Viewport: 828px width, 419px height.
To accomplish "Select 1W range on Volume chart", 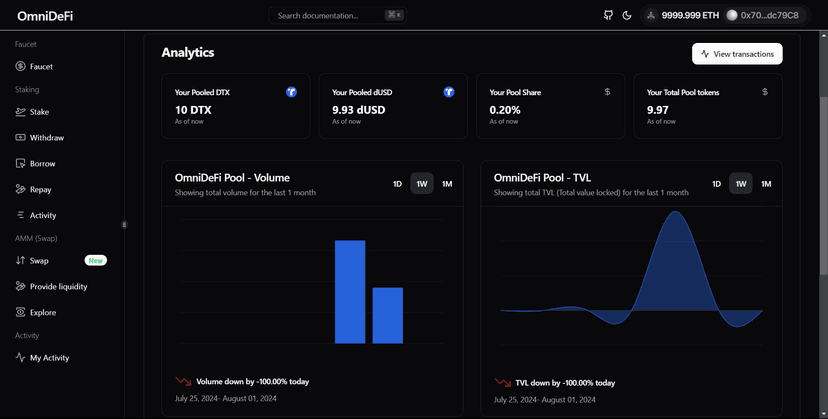I will (422, 184).
